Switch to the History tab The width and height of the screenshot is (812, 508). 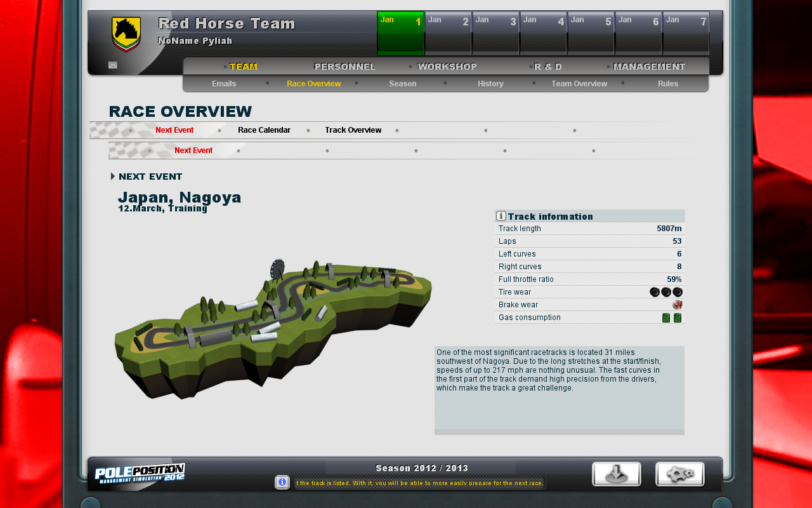coord(490,84)
